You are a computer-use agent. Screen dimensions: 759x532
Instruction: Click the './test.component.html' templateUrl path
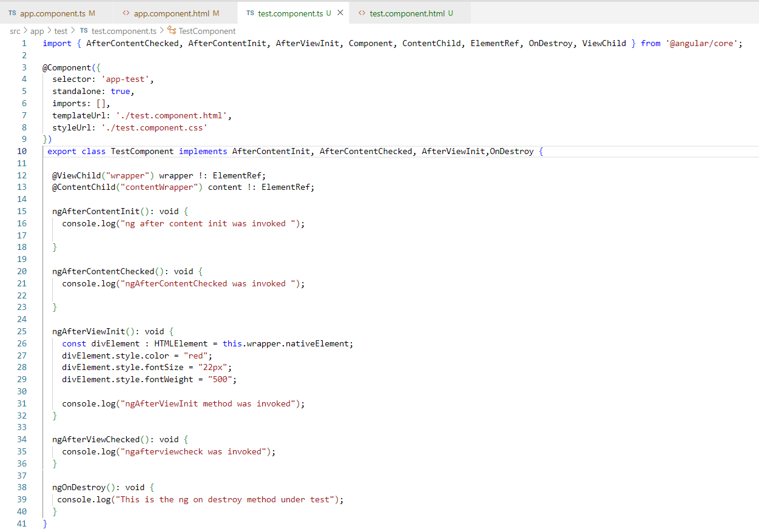coord(174,115)
